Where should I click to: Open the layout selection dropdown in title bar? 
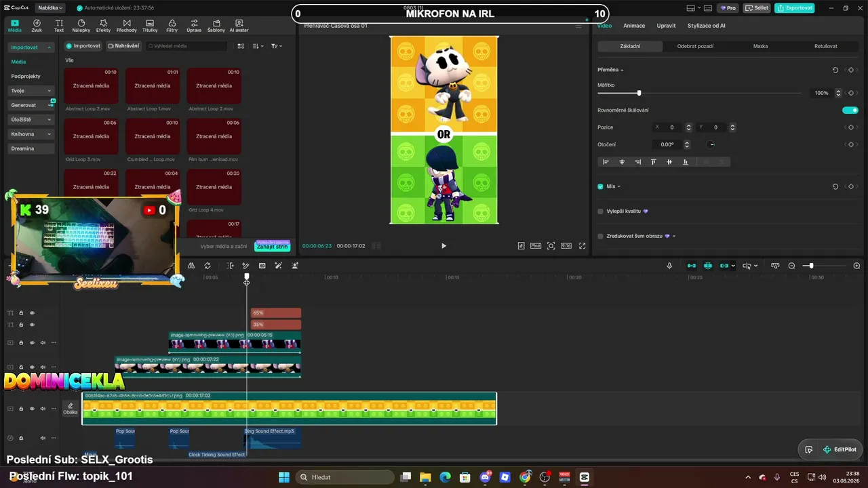pos(694,8)
